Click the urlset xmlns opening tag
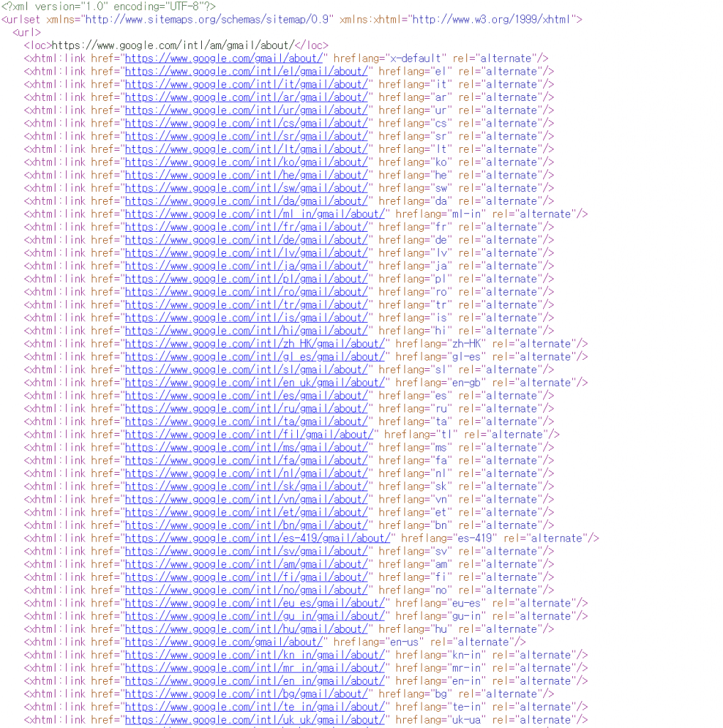The image size is (723, 728). point(292,19)
